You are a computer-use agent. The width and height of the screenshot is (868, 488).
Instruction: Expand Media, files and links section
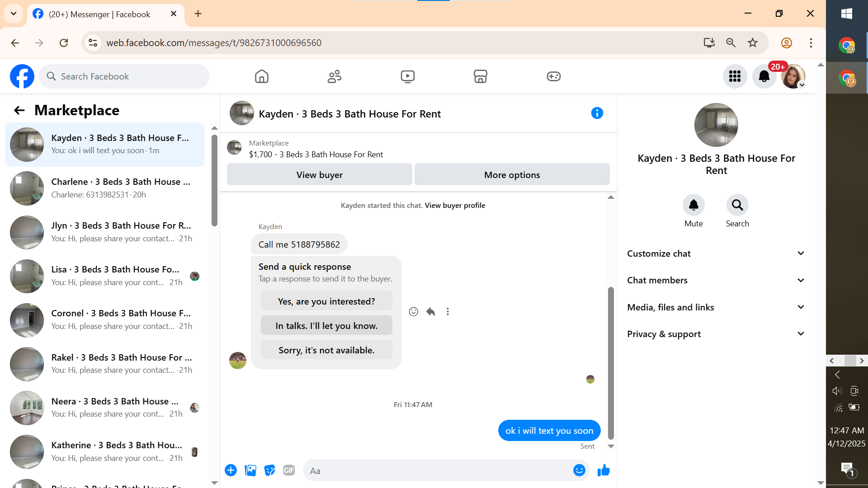tap(716, 307)
